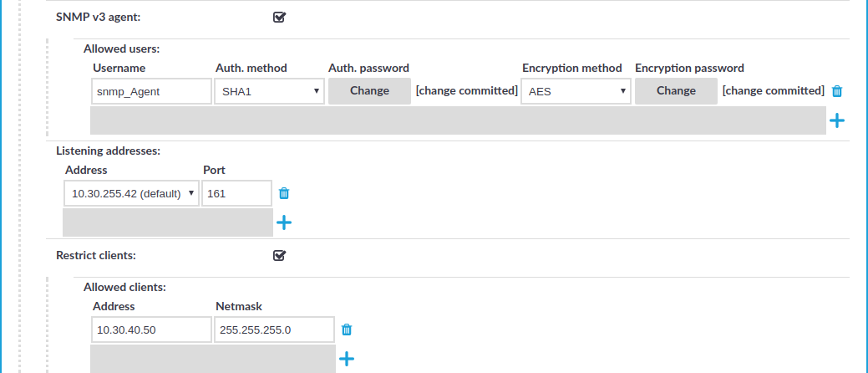
Task: Select the empty gray row under Allowed clients
Action: click(212, 359)
